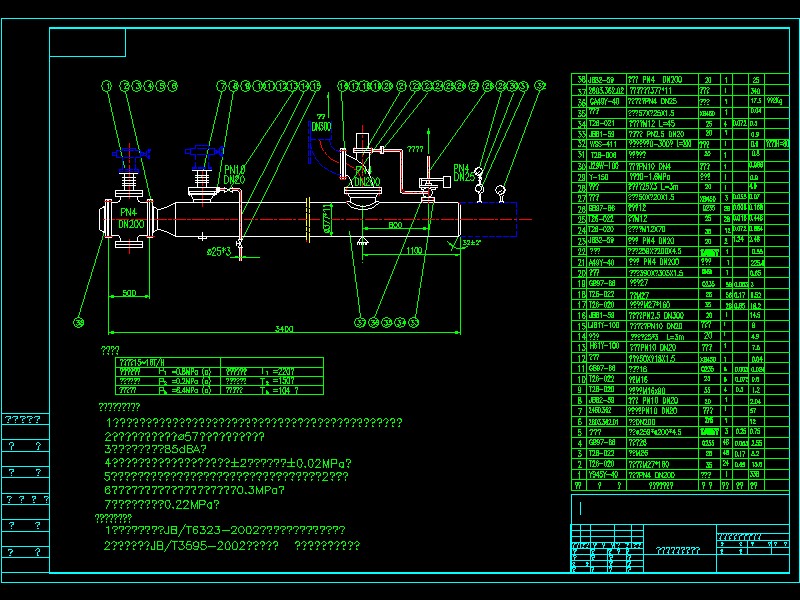Select the 500 dimension under the left valve
Image resolution: width=800 pixels, height=600 pixels.
point(130,293)
